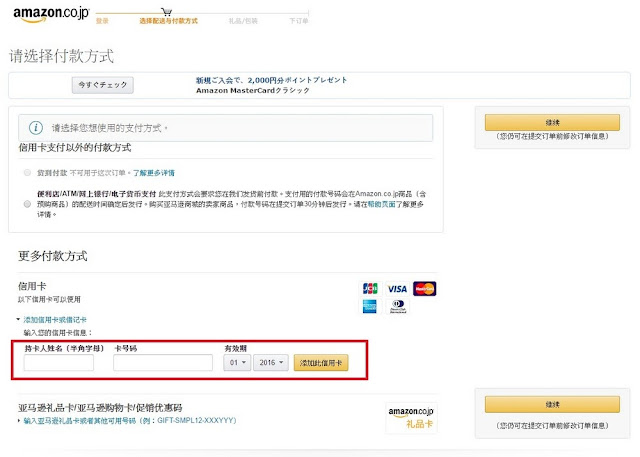Image resolution: width=640 pixels, height=457 pixels.
Task: Click the 选择配送与付款方式 progress step
Action: click(x=169, y=21)
